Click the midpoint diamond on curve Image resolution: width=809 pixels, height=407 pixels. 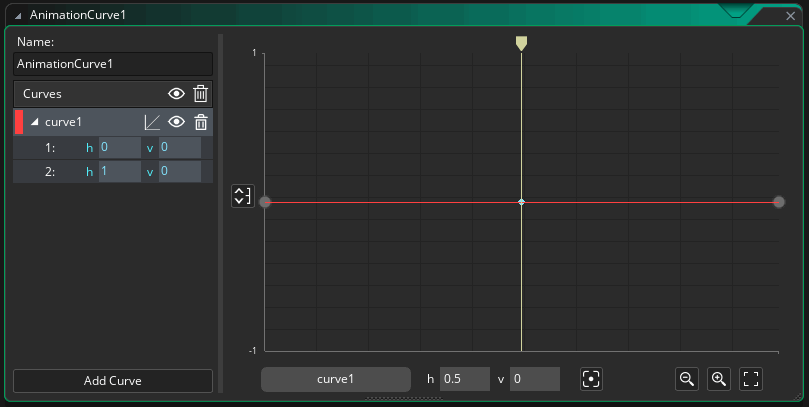pyautogui.click(x=521, y=202)
